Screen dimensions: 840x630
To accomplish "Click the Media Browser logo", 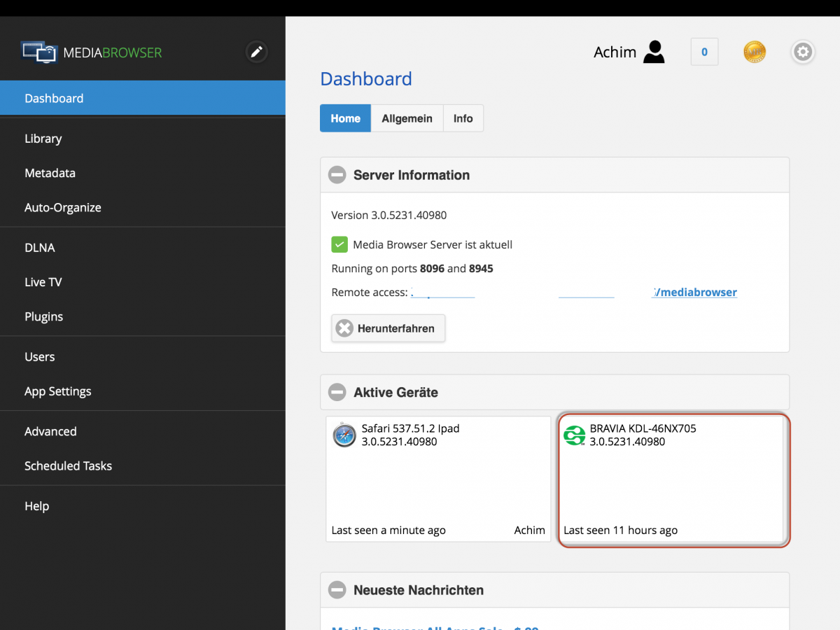I will [92, 52].
